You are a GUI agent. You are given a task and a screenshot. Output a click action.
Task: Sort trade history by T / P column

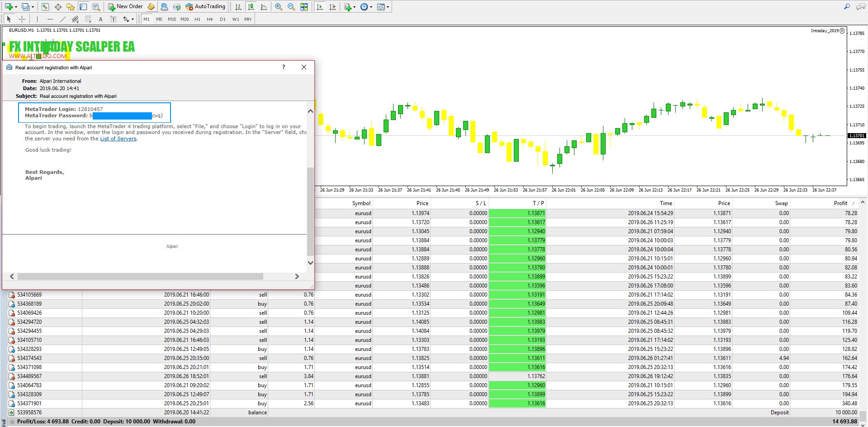pyautogui.click(x=538, y=203)
